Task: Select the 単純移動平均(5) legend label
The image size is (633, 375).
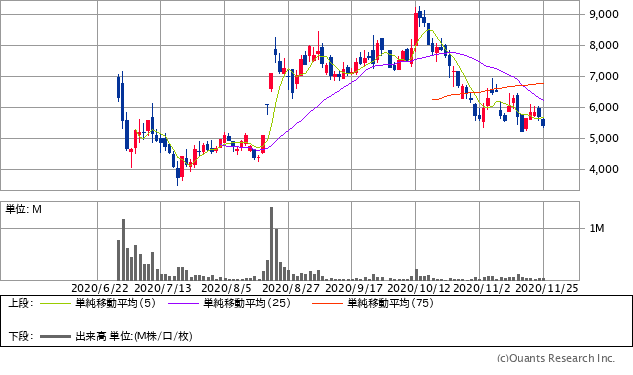Action: pos(115,303)
